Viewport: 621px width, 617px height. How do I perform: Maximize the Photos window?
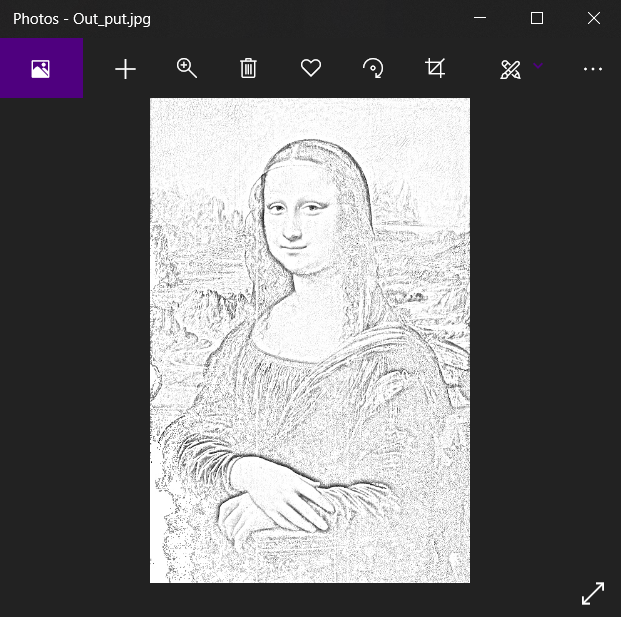tap(537, 18)
